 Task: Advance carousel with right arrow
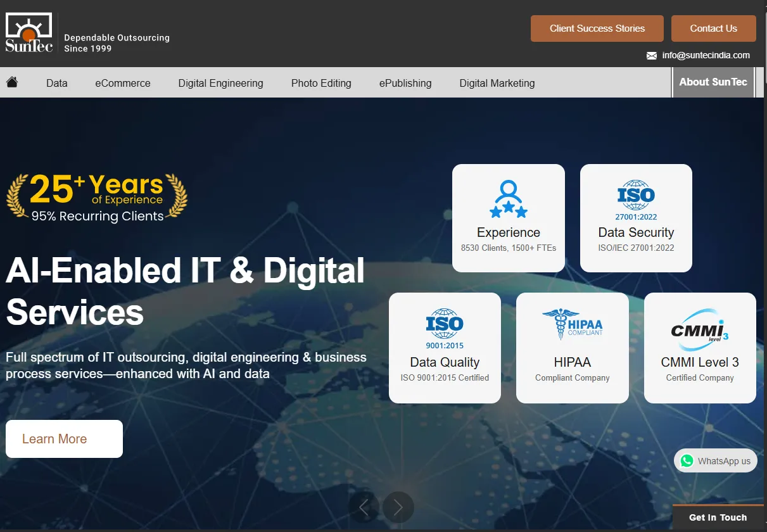(x=398, y=507)
